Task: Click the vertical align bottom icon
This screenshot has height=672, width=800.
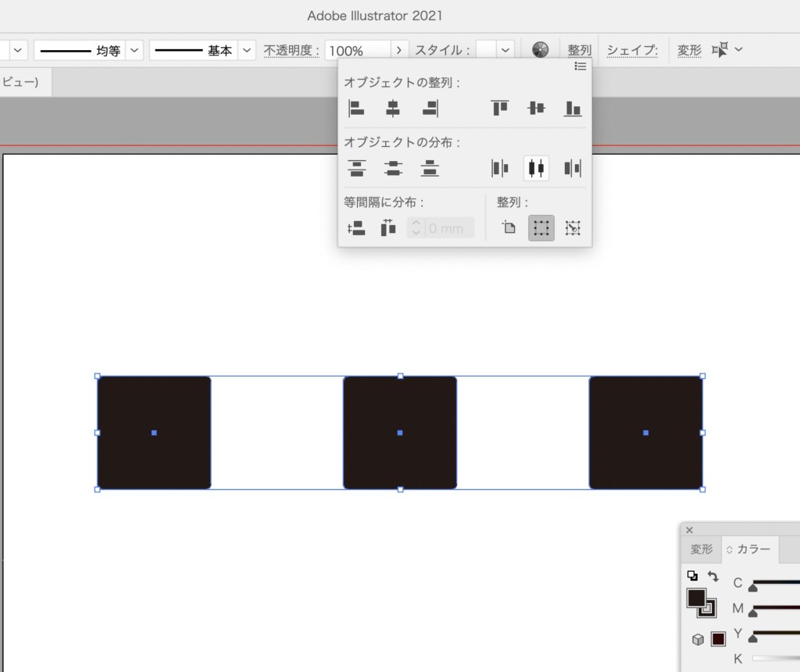Action: pos(573,109)
